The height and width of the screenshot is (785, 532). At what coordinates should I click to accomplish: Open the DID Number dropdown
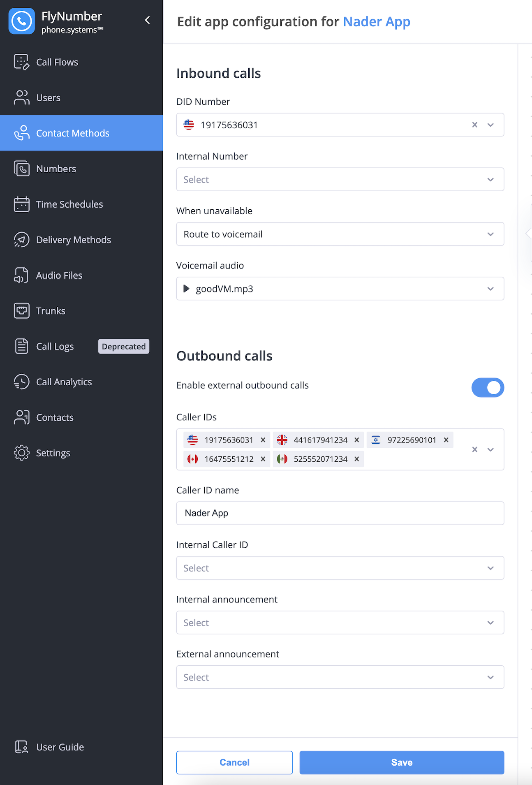[490, 125]
